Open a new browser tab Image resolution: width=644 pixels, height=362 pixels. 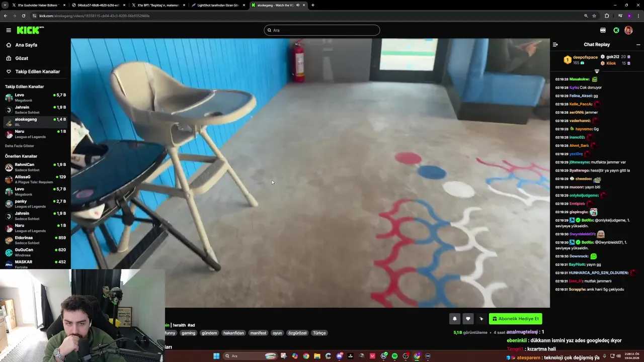pyautogui.click(x=312, y=5)
